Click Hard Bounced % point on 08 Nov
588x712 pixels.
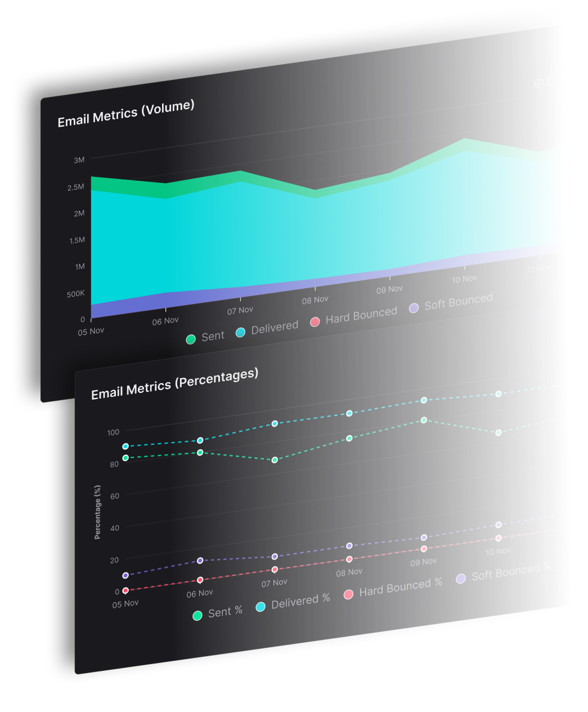coord(349,559)
